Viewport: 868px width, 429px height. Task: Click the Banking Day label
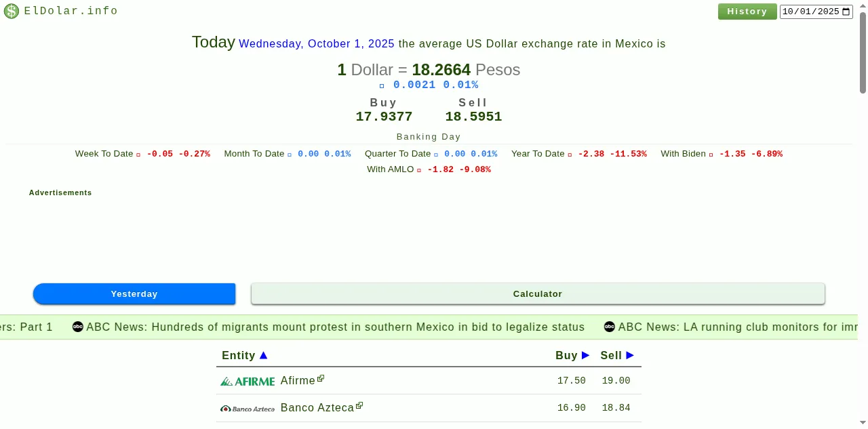(429, 137)
